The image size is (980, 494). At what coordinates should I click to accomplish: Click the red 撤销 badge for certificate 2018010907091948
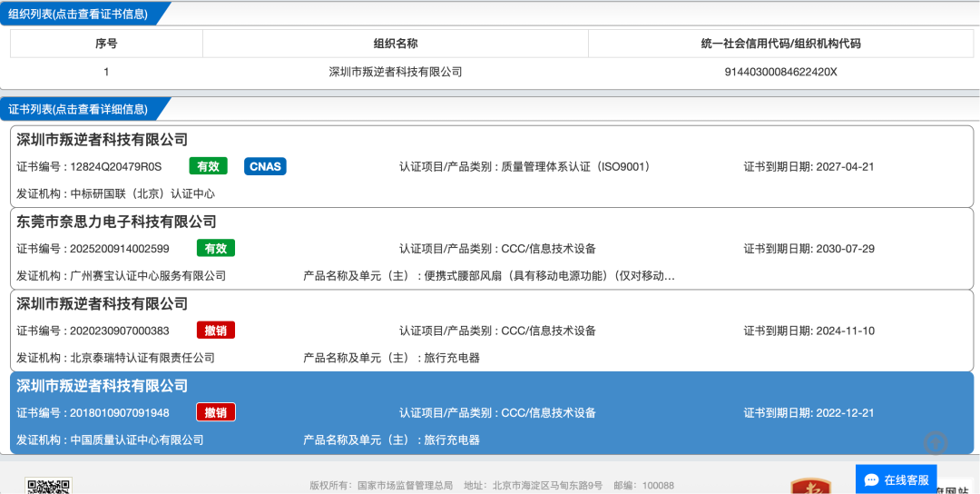(x=216, y=412)
